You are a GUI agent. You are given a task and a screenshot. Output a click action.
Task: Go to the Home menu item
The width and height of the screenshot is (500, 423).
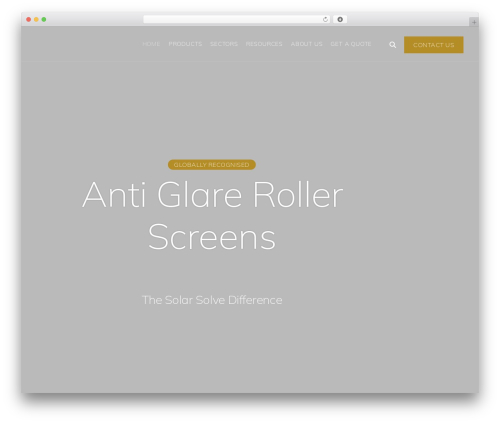click(151, 44)
